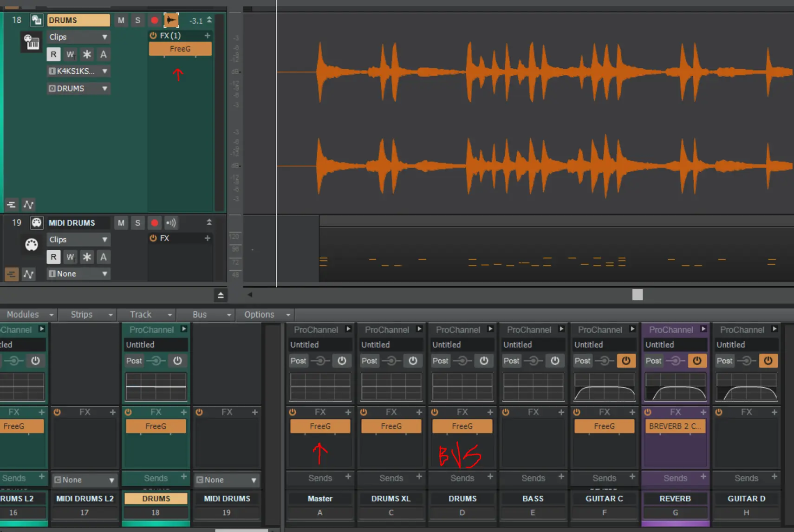Image resolution: width=794 pixels, height=532 pixels.
Task: Click Post button on REVERB bus
Action: tap(653, 361)
